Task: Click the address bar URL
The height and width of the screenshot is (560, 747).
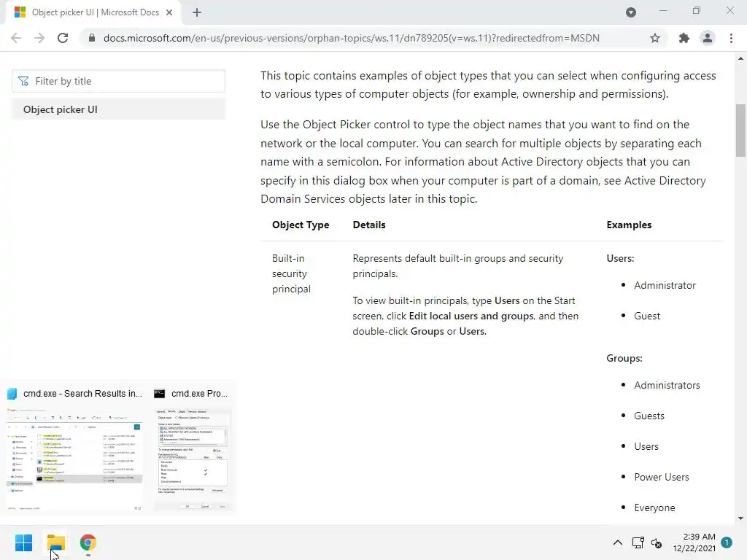Action: (352, 38)
